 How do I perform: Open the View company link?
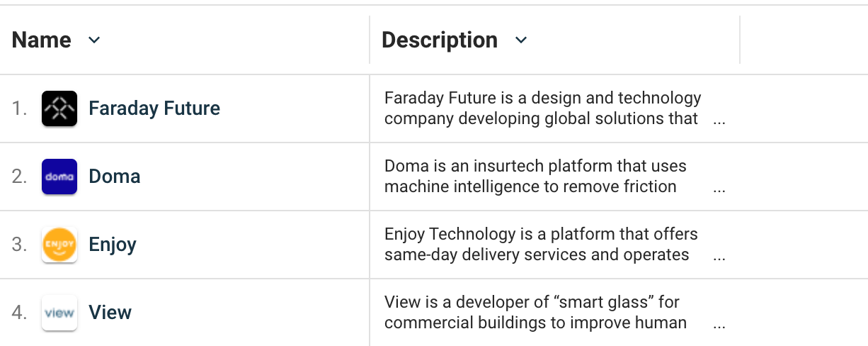pyautogui.click(x=110, y=313)
